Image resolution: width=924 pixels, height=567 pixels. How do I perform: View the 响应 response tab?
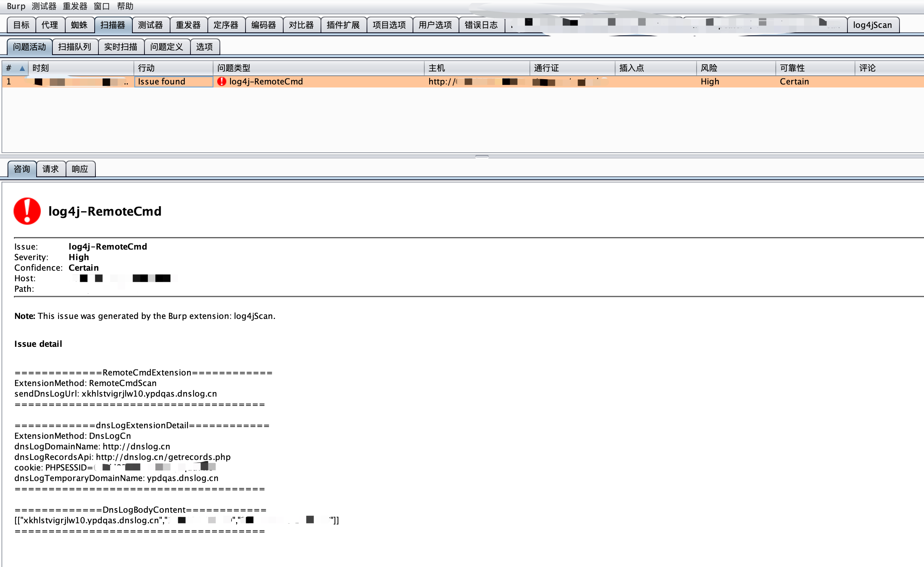pos(80,169)
